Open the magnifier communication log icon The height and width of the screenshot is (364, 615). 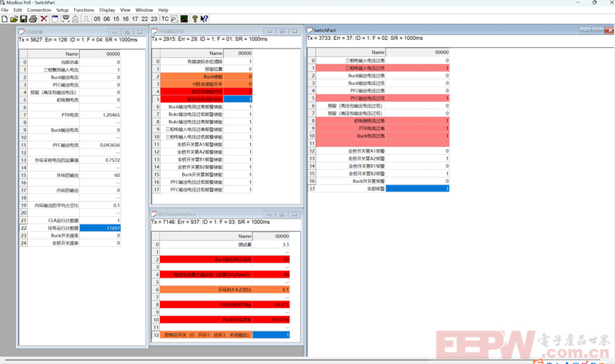pyautogui.click(x=174, y=19)
